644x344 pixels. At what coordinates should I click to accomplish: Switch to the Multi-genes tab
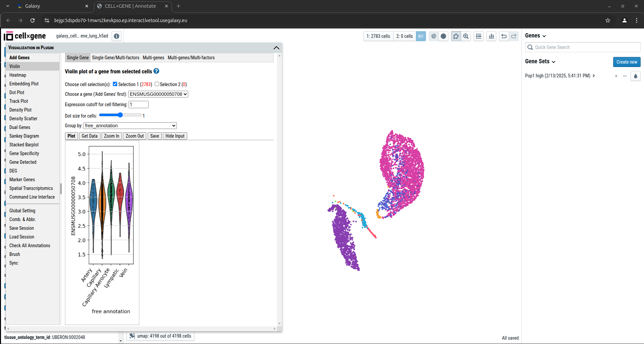pyautogui.click(x=153, y=58)
